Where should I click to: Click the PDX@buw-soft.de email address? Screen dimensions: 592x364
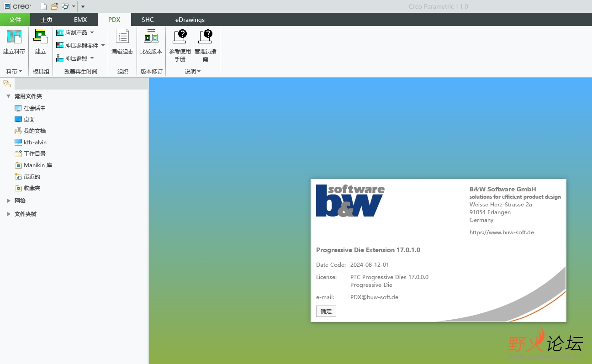[374, 297]
